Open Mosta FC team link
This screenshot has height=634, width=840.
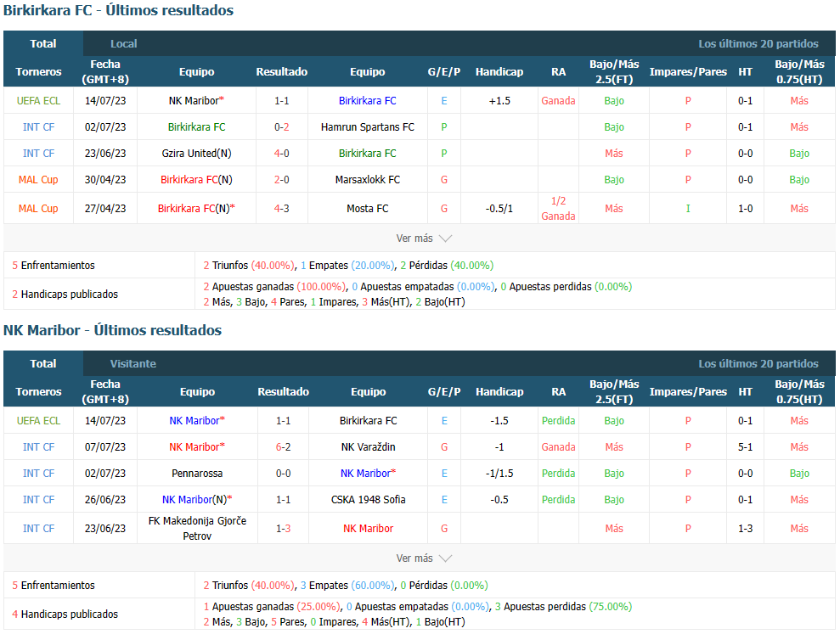368,208
